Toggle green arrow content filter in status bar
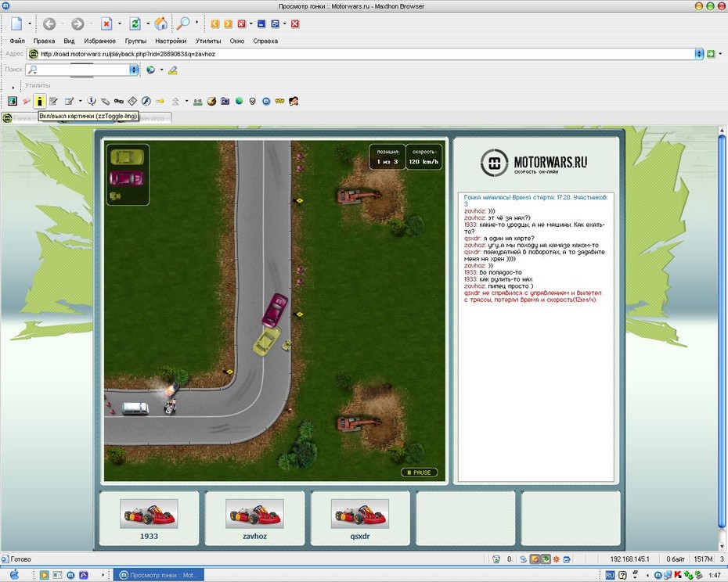Screen dimensions: 728x582 546,559
